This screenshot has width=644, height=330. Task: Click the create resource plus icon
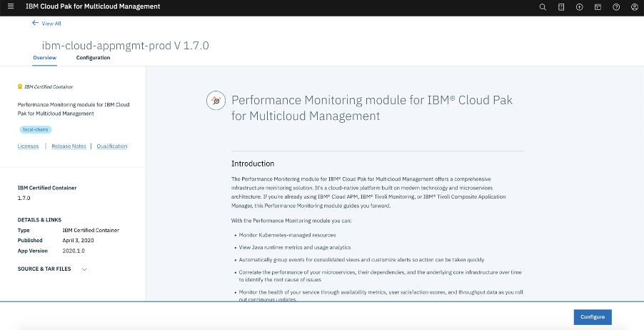pyautogui.click(x=580, y=7)
